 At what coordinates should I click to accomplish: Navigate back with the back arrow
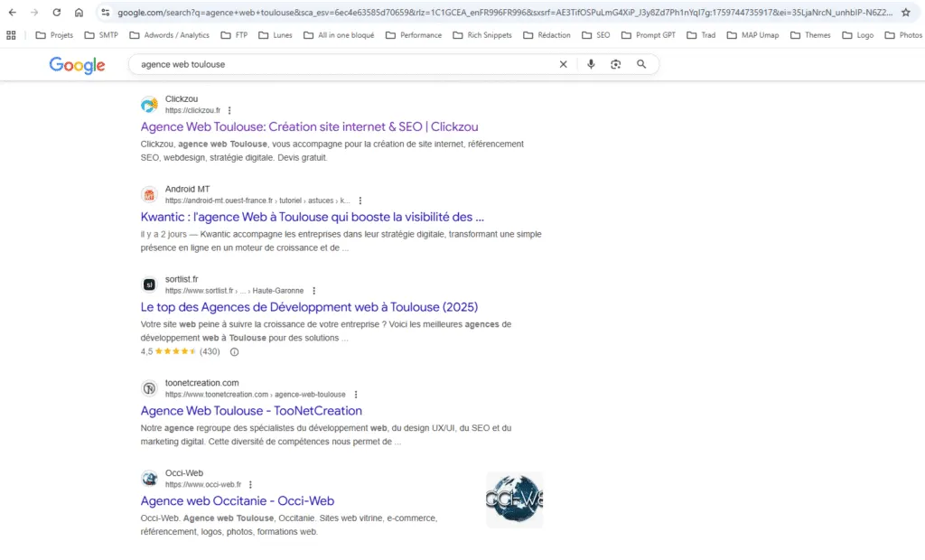click(13, 13)
